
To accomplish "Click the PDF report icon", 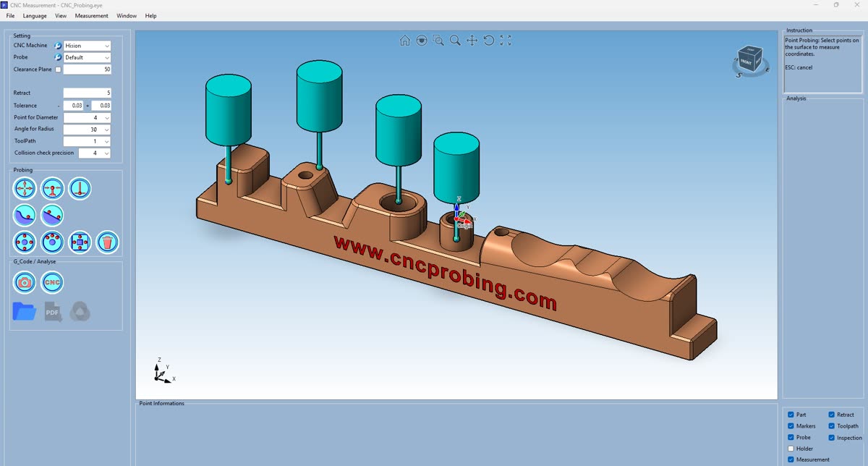I will click(53, 312).
